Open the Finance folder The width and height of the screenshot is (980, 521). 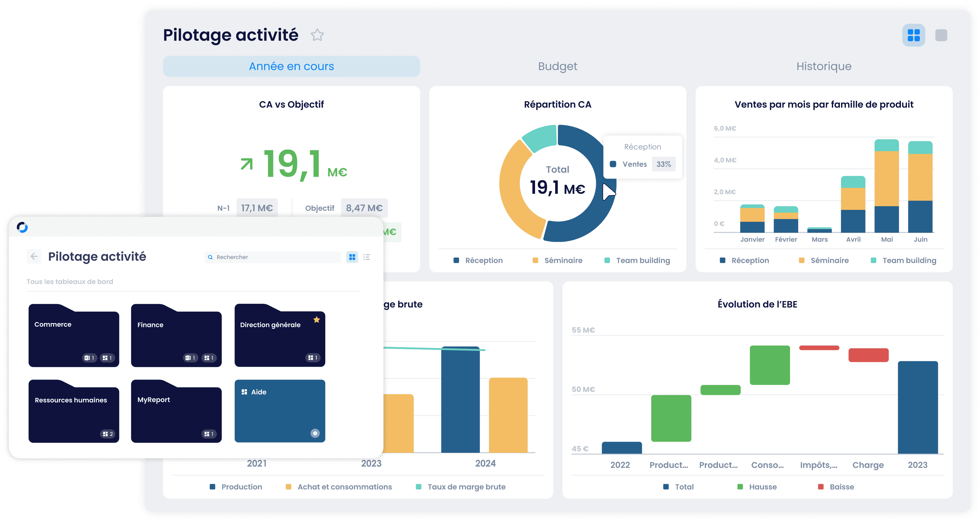pos(176,335)
